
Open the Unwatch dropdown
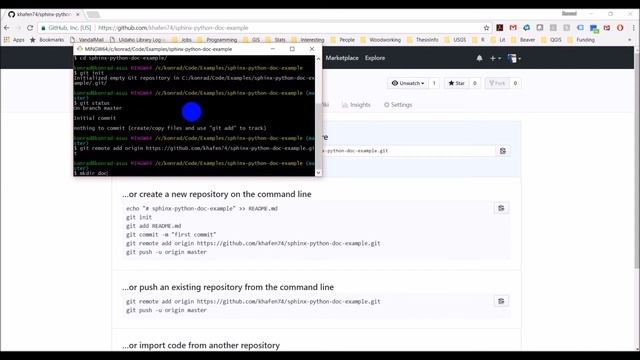(408, 83)
